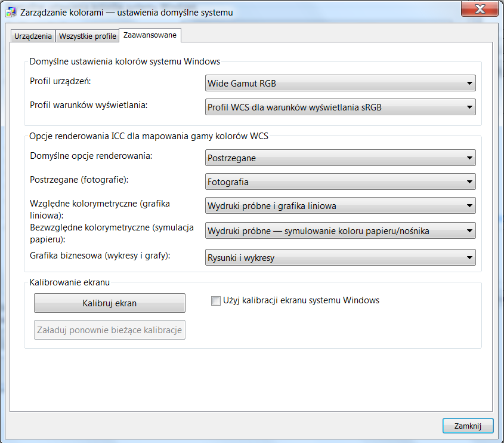Screen dimensions: 504x443
Task: Open the Fotografia rendering dropdown
Action: coord(340,181)
